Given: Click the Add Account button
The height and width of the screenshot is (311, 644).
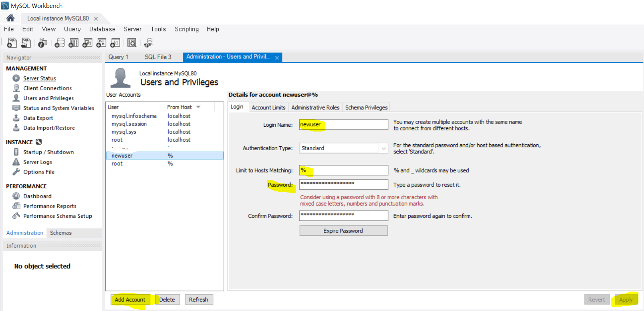Looking at the screenshot, I should 130,300.
